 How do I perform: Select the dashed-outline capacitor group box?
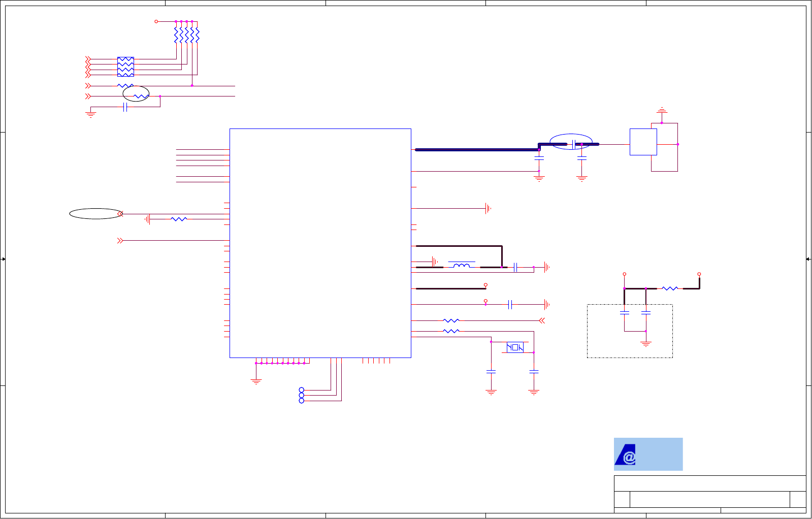coord(630,331)
